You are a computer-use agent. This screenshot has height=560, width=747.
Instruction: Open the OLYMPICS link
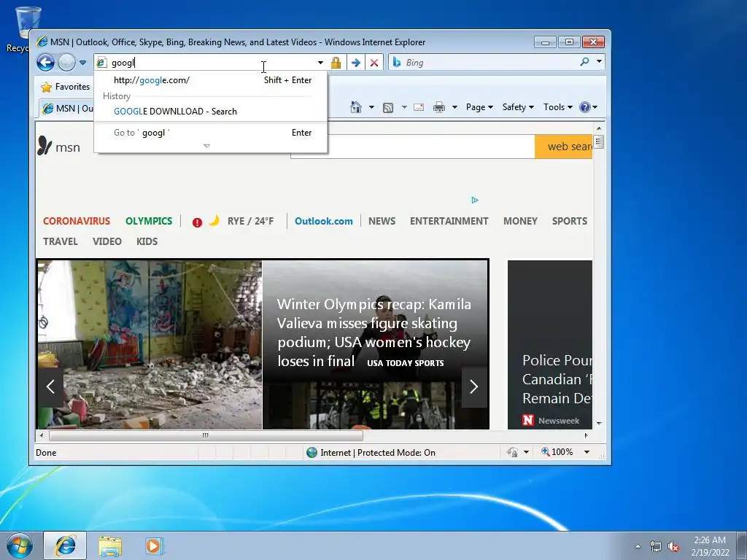click(149, 222)
